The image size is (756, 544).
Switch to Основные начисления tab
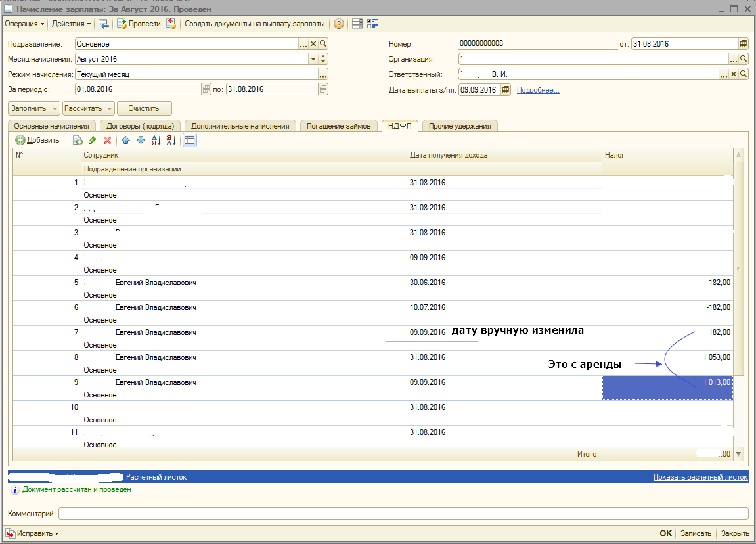(51, 126)
